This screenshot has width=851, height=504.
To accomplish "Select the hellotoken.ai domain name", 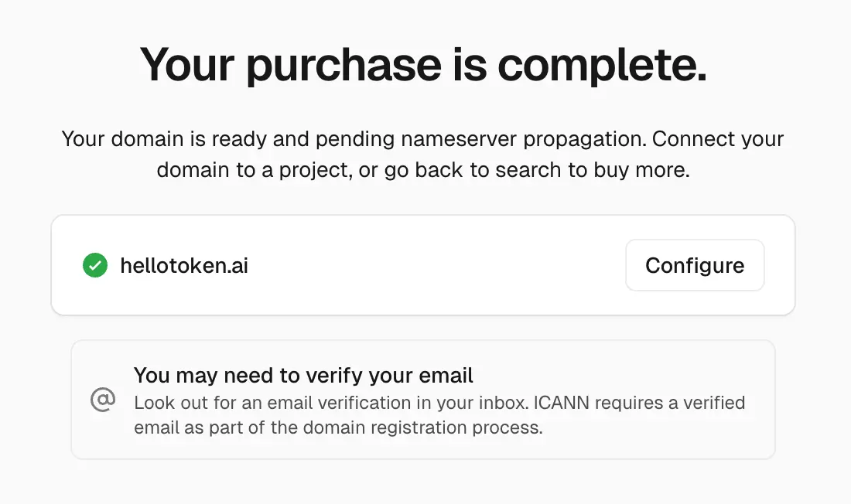I will click(184, 266).
